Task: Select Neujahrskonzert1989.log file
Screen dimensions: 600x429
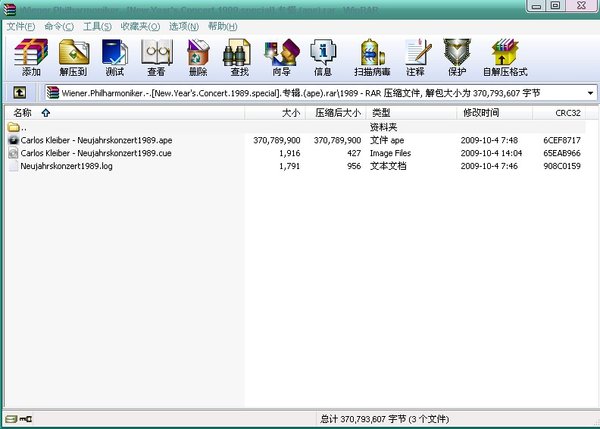Action: pyautogui.click(x=66, y=166)
